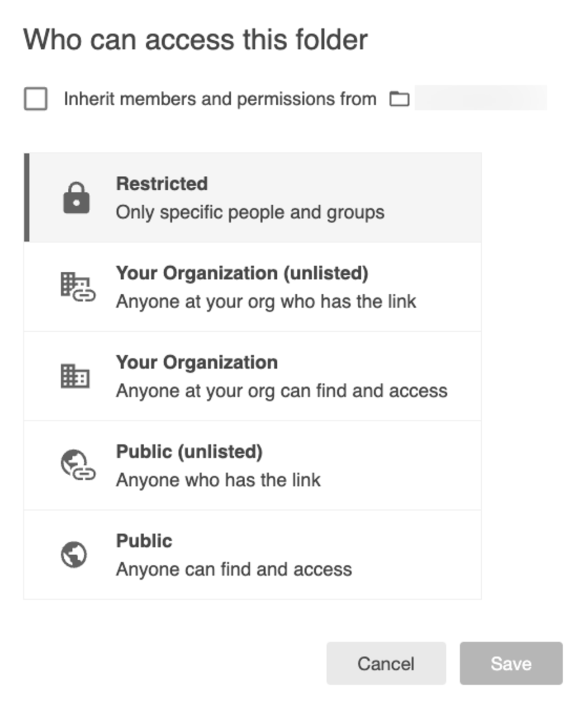Tick the inherit members and permissions checkbox
The image size is (588, 708).
(x=36, y=99)
